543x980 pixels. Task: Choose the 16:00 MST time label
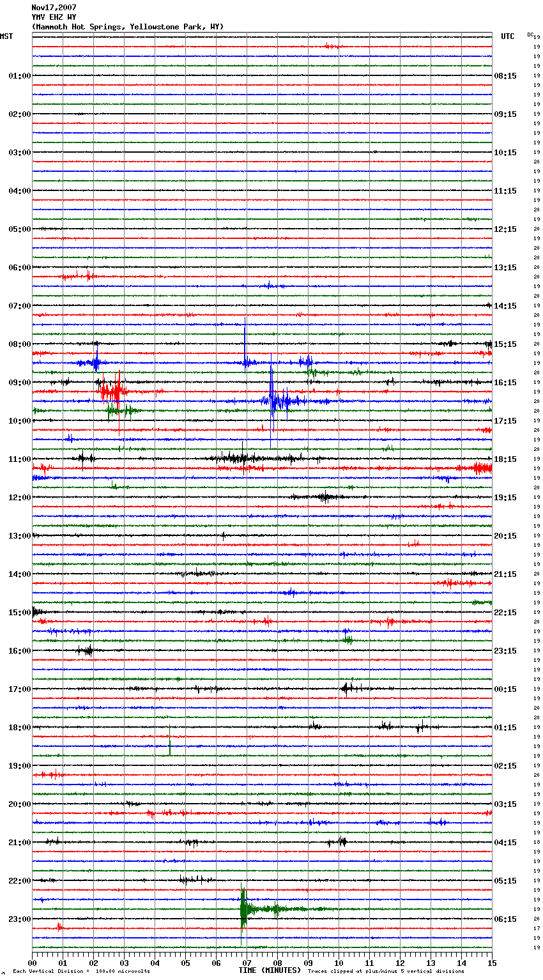click(20, 651)
